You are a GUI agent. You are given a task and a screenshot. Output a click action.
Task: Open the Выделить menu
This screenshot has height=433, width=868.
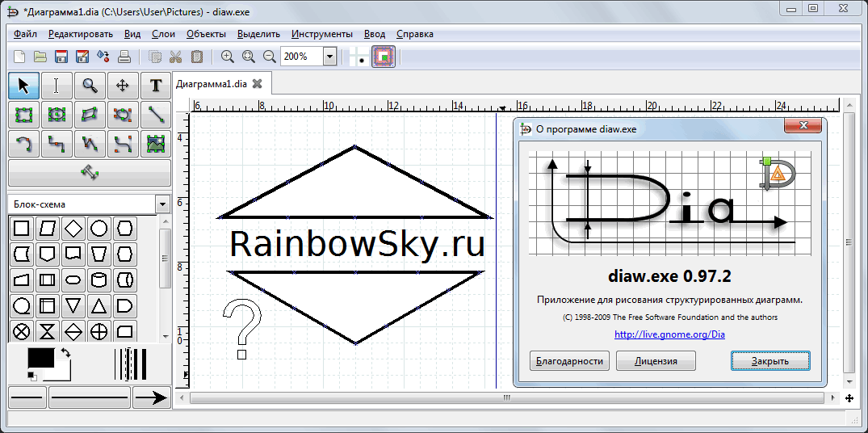(258, 34)
